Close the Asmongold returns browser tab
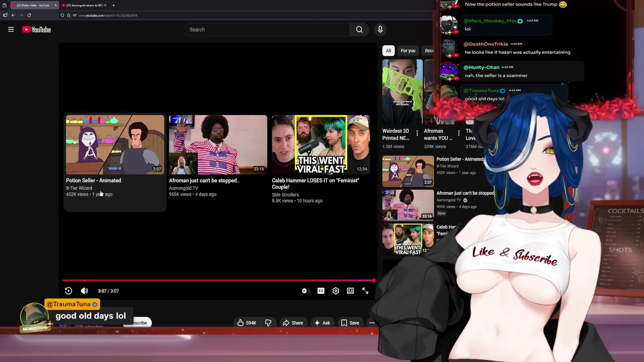The height and width of the screenshot is (362, 644). (105, 5)
